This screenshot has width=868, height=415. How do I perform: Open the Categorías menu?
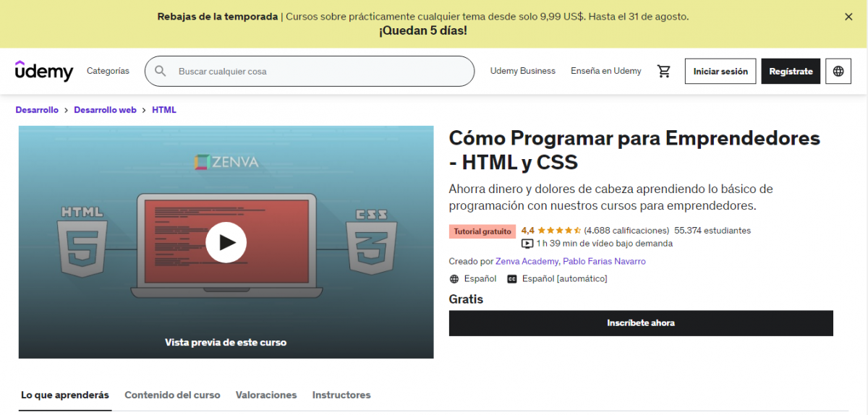(x=108, y=71)
